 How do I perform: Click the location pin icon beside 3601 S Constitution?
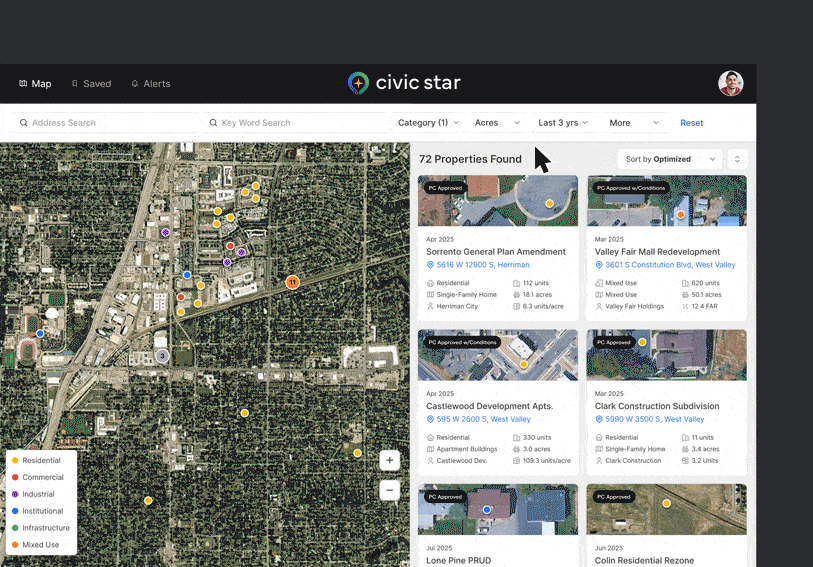click(x=598, y=265)
